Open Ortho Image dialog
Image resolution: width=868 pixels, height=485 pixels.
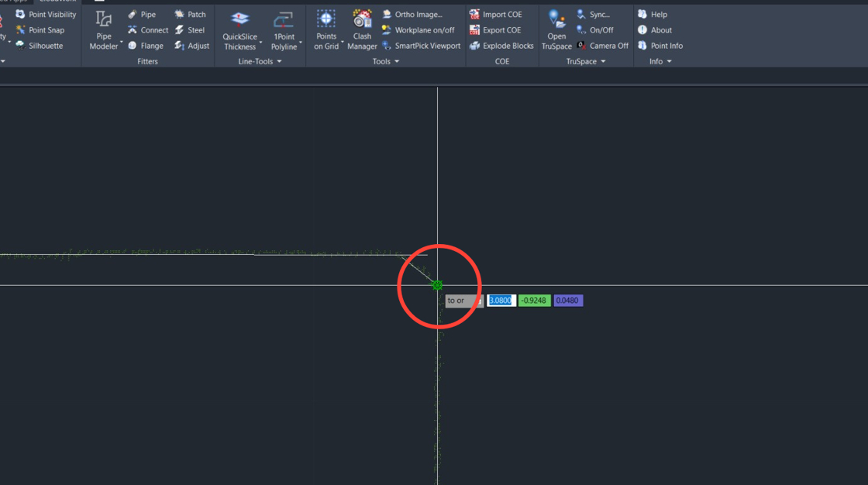click(412, 15)
